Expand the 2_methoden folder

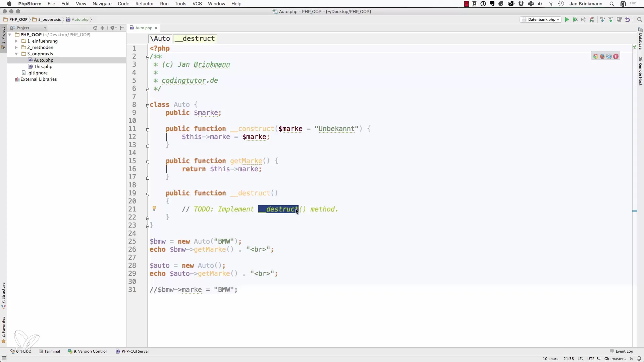[16, 48]
